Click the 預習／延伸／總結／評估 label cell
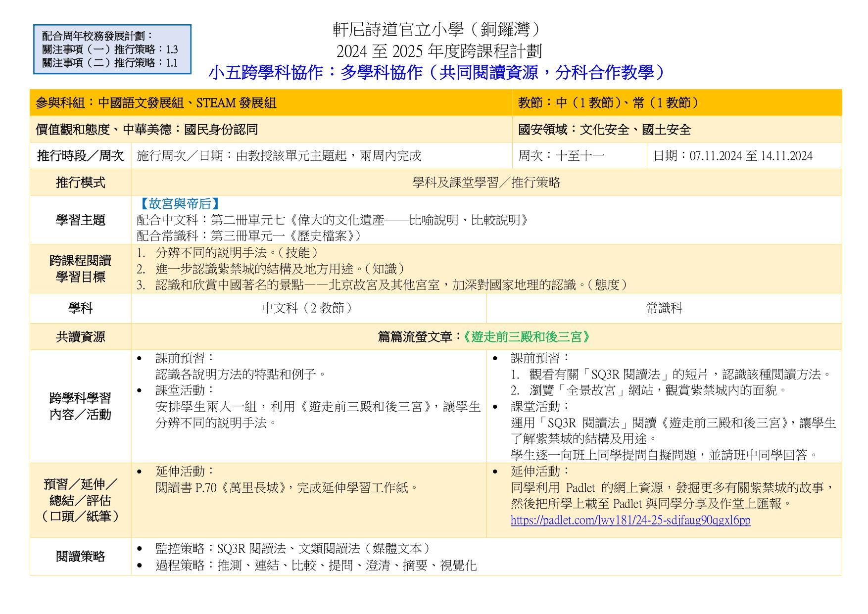Image resolution: width=868 pixels, height=614 pixels. click(80, 500)
